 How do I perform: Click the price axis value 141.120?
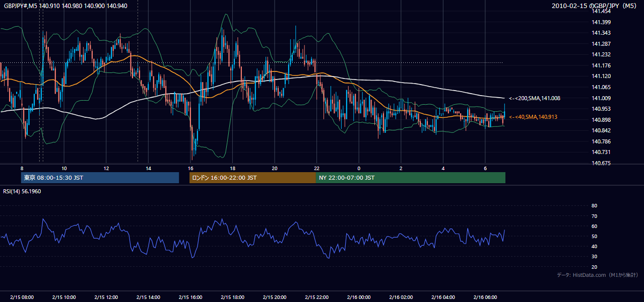(601, 76)
